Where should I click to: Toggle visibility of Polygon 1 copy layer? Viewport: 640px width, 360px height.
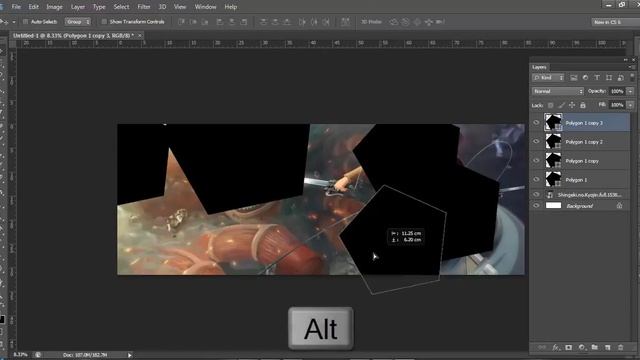tap(536, 161)
